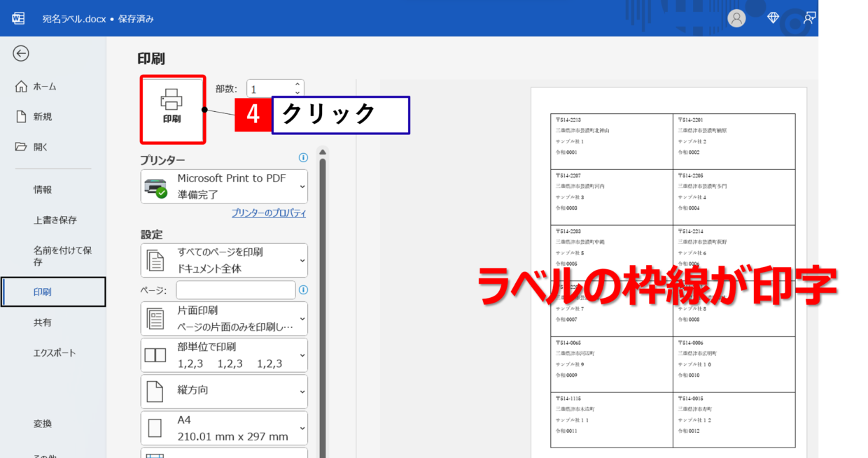Viewport: 868px width, 458px height.
Task: Click the 印刷 page heading
Action: point(151,59)
